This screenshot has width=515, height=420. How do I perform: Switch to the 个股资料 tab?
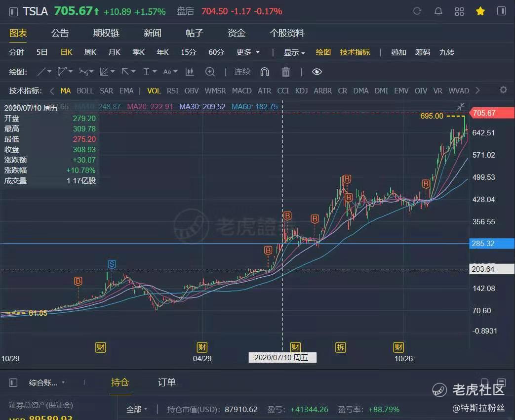(287, 33)
